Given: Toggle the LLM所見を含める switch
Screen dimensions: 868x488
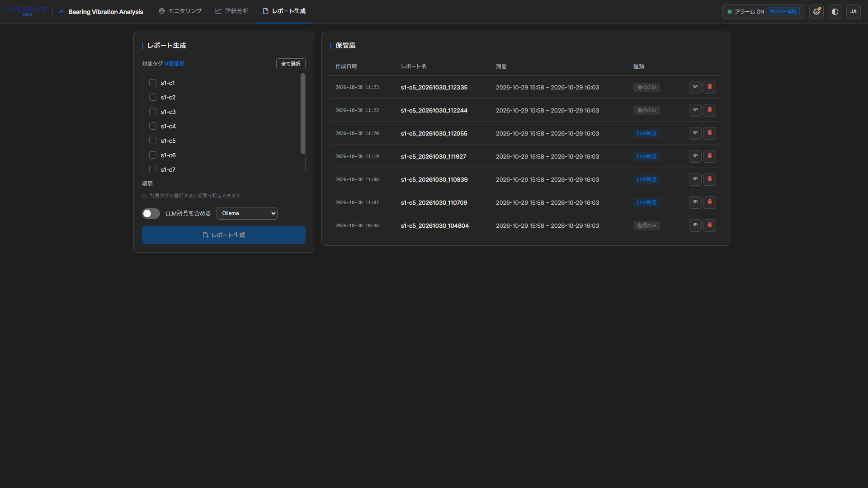Looking at the screenshot, I should 151,213.
